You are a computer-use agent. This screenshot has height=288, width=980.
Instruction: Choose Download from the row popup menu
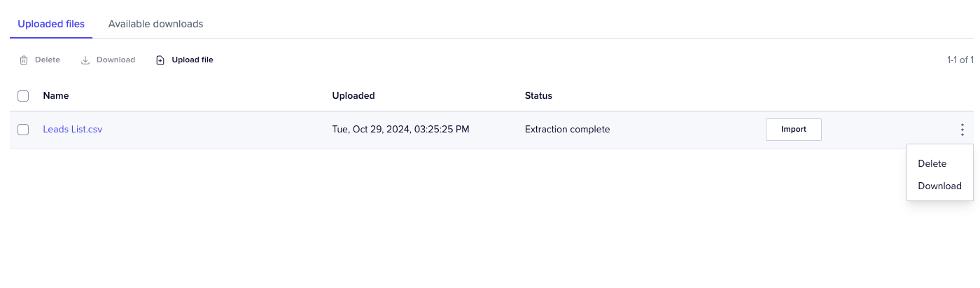939,186
